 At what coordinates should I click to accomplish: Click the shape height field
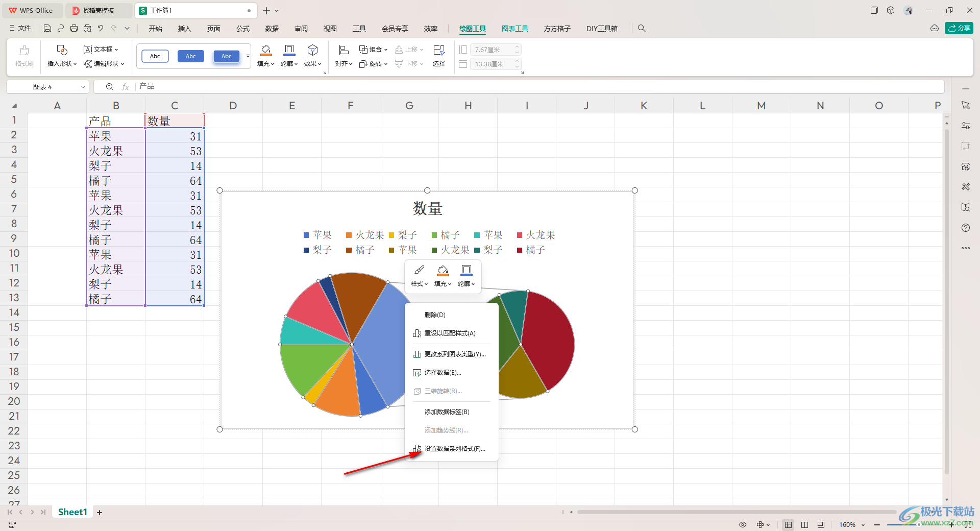point(495,50)
